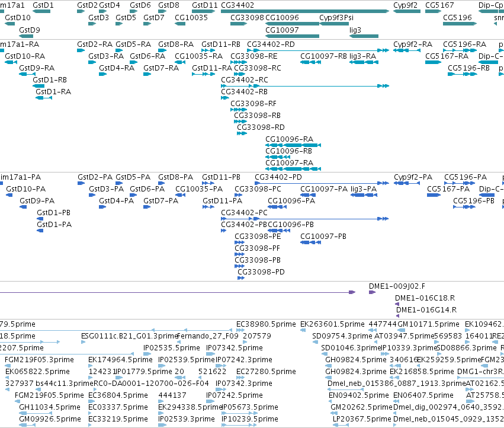Select transcript CG33098-RF
This screenshot has width=504, height=428.
(x=253, y=104)
